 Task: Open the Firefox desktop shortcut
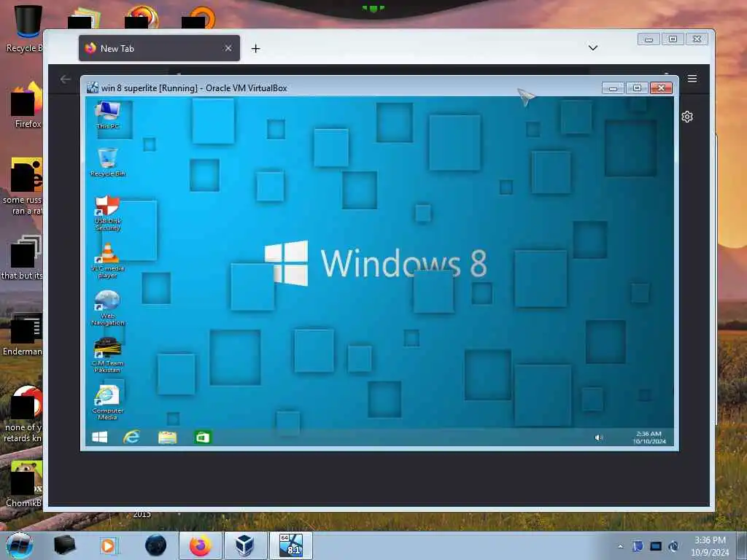(x=26, y=106)
